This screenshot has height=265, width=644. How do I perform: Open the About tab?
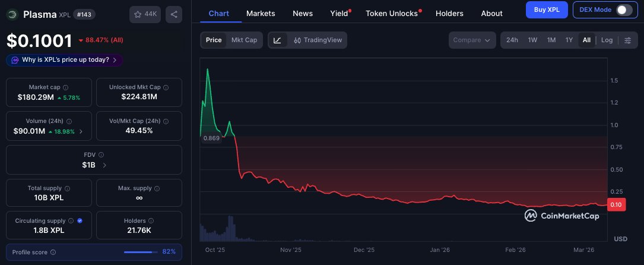pos(491,14)
